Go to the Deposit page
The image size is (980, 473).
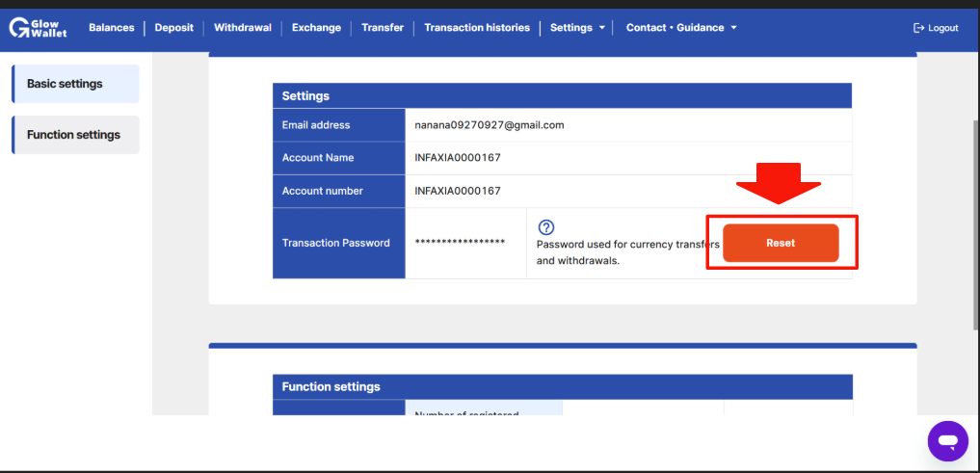tap(173, 28)
